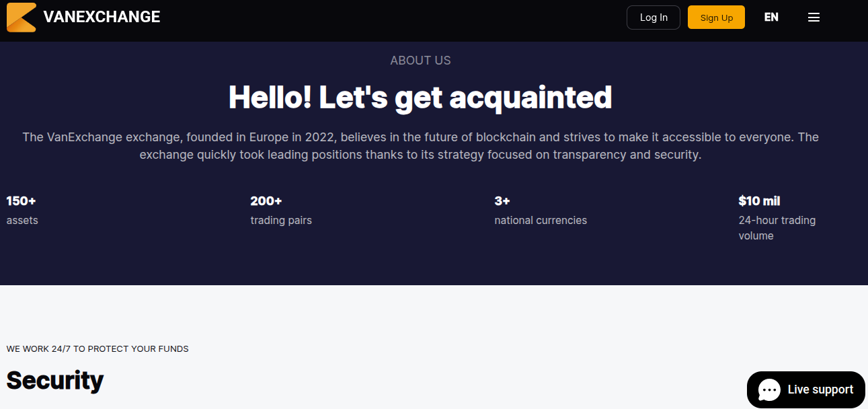The height and width of the screenshot is (409, 868).
Task: Click the ABOUT US section label
Action: [420, 61]
